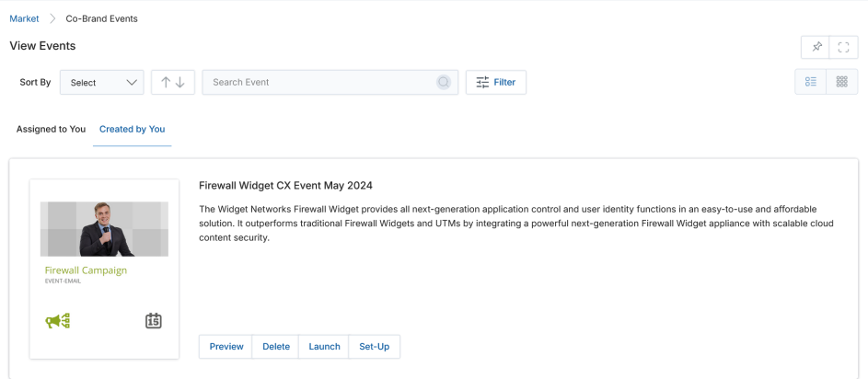
Task: Switch to grid view layout
Action: [x=841, y=82]
